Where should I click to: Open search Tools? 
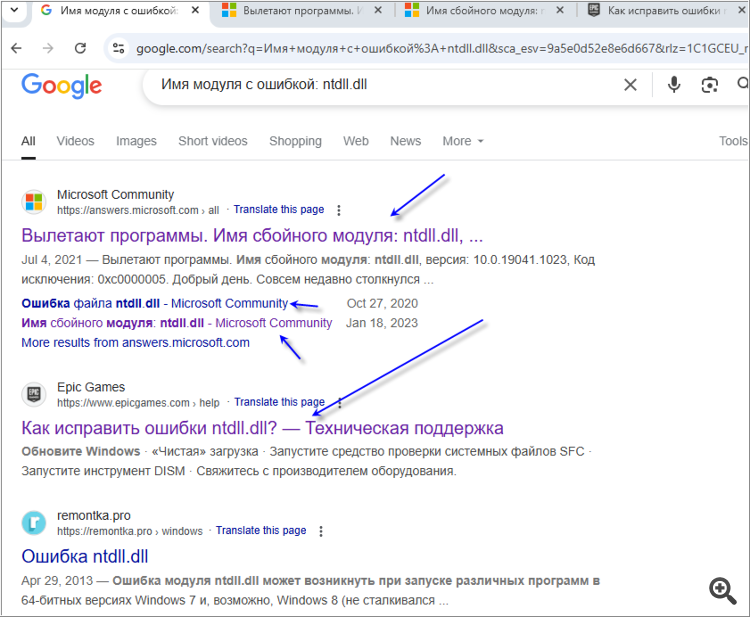(x=733, y=141)
